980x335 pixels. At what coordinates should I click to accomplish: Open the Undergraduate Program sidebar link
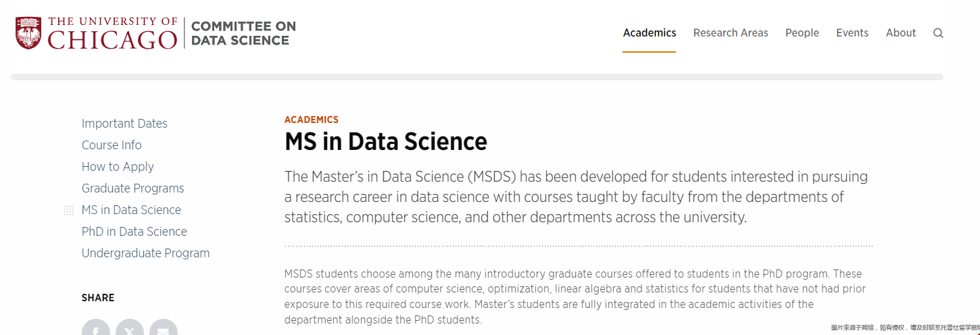(x=145, y=253)
